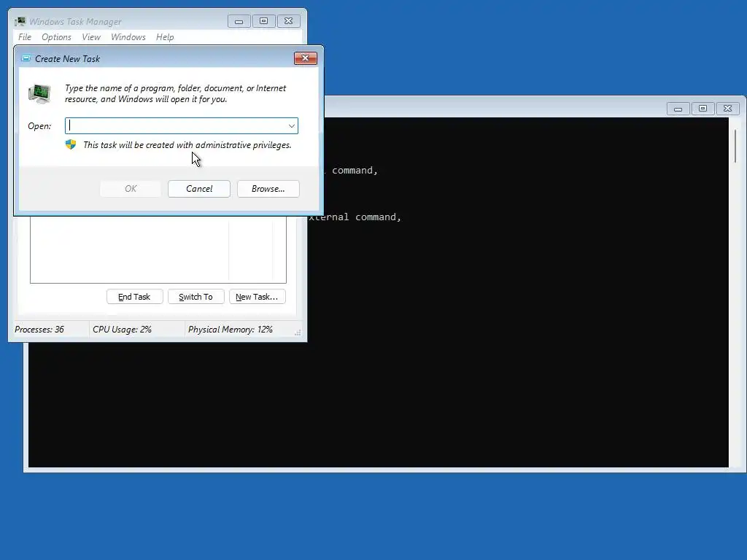Click the run program computer icon

point(39,93)
